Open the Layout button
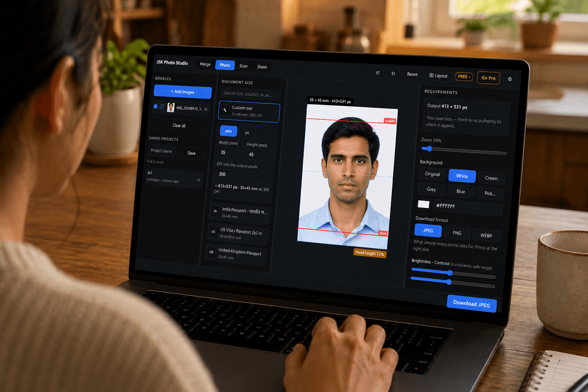Image resolution: width=588 pixels, height=392 pixels. 439,76
